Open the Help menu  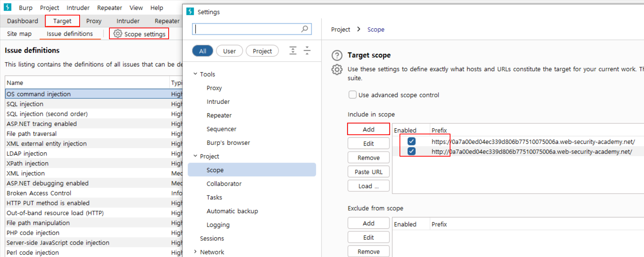coord(157,8)
